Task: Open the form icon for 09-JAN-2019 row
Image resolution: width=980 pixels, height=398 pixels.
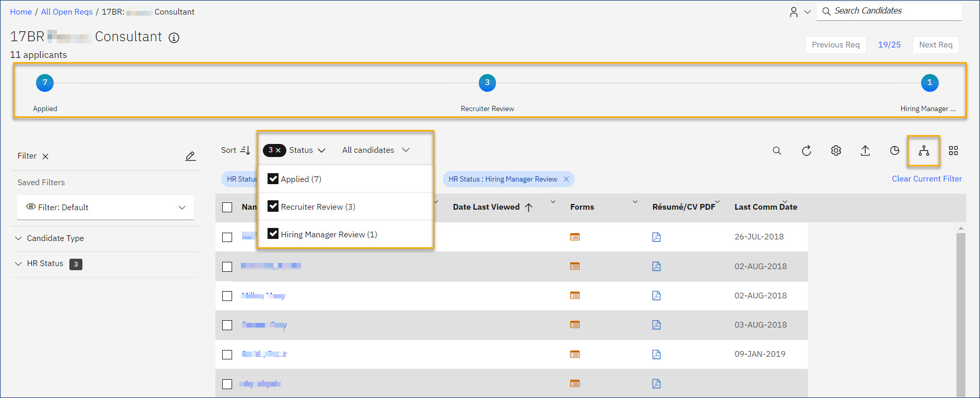Action: point(575,354)
